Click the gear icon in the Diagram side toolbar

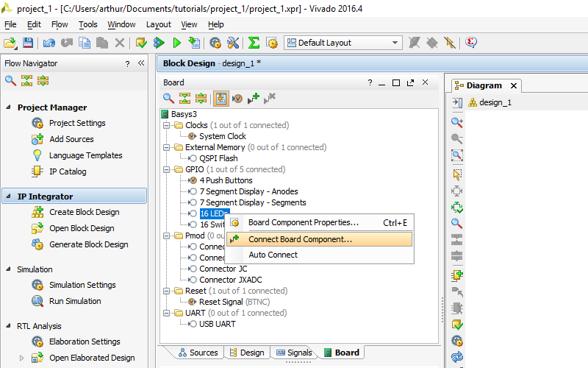(456, 341)
